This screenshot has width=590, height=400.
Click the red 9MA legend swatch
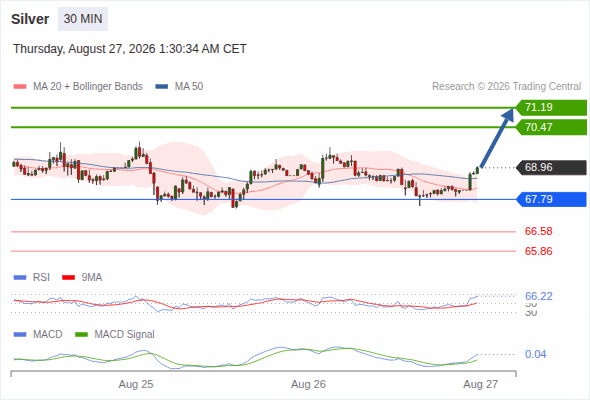pyautogui.click(x=68, y=278)
